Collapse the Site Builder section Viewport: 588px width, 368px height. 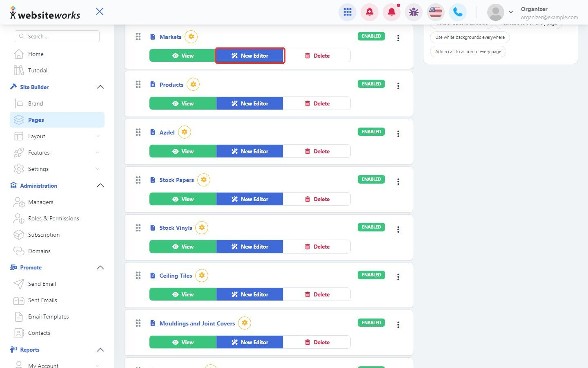point(100,87)
